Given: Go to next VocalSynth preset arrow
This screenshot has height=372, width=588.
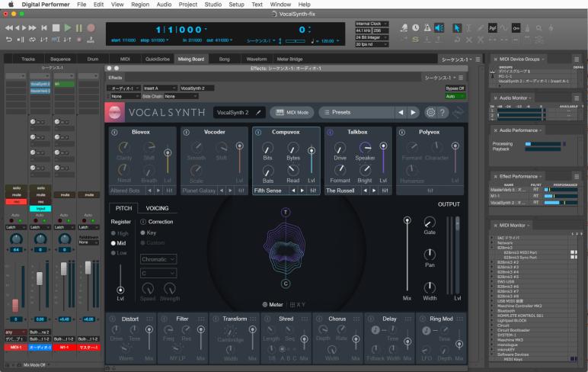Looking at the screenshot, I should pyautogui.click(x=413, y=112).
